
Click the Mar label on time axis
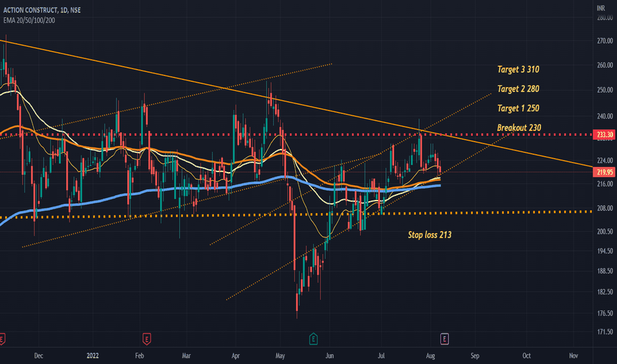coord(186,356)
